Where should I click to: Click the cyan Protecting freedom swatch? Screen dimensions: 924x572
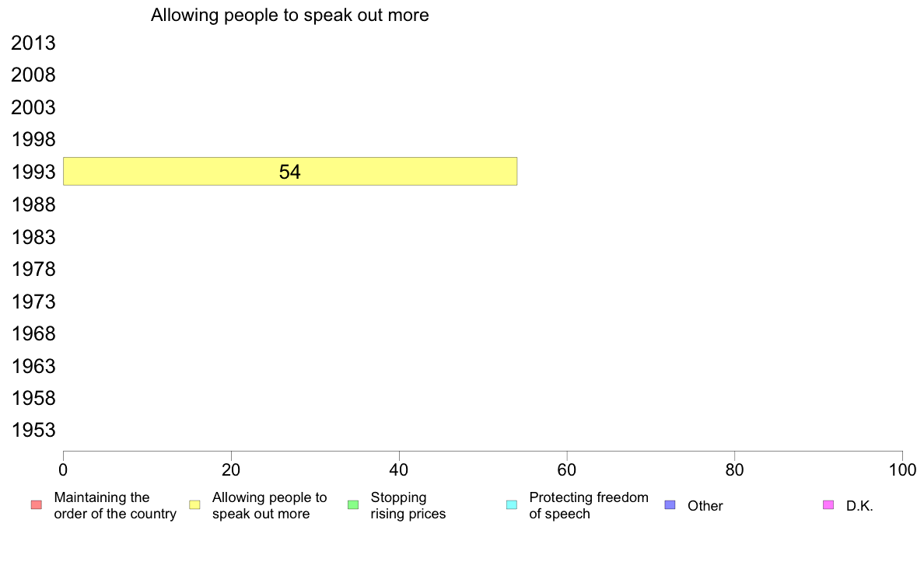(x=512, y=505)
